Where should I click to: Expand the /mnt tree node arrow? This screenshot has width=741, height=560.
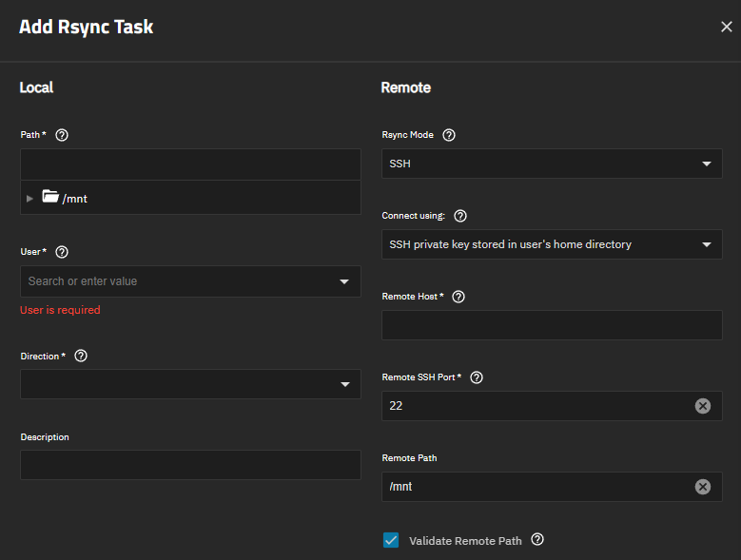pyautogui.click(x=29, y=199)
